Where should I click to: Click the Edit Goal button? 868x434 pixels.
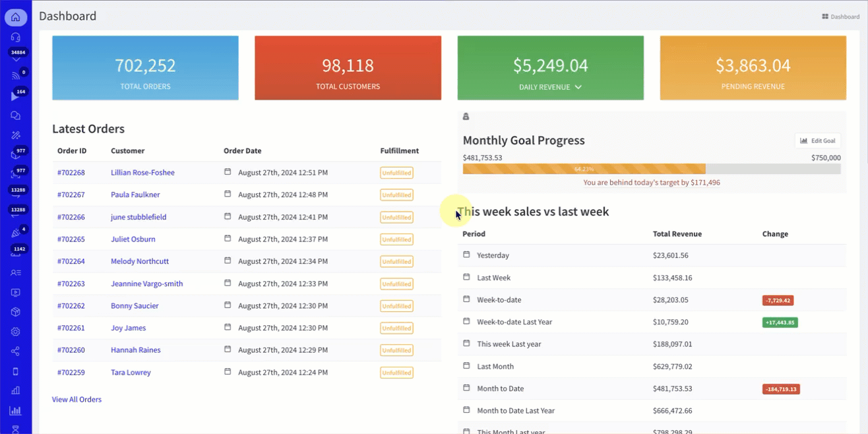(817, 140)
